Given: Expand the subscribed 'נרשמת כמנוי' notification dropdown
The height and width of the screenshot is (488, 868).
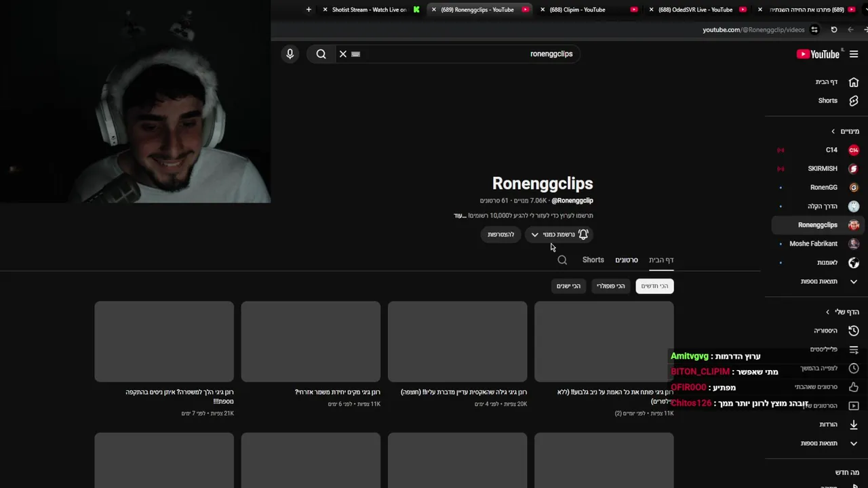Looking at the screenshot, I should [559, 235].
